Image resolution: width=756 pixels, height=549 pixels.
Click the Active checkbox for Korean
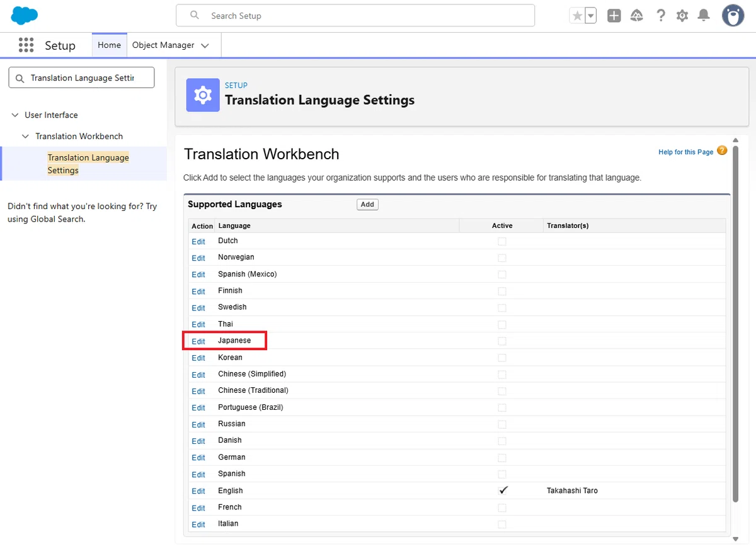point(502,358)
